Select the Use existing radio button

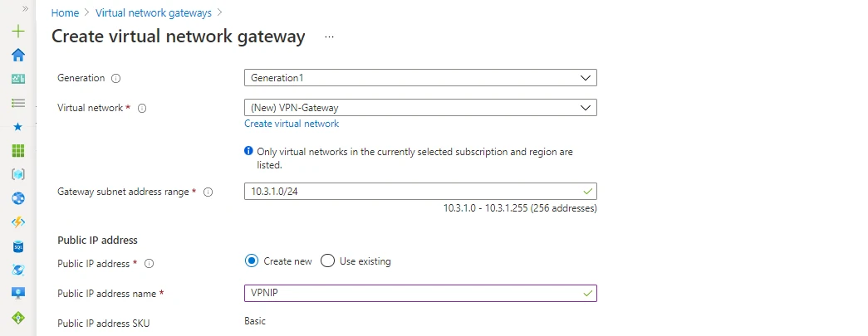coord(327,261)
